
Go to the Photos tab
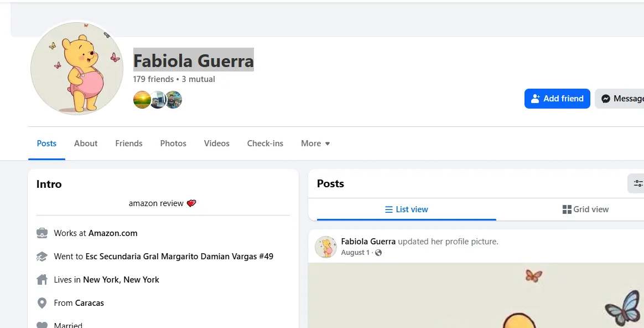(x=173, y=143)
